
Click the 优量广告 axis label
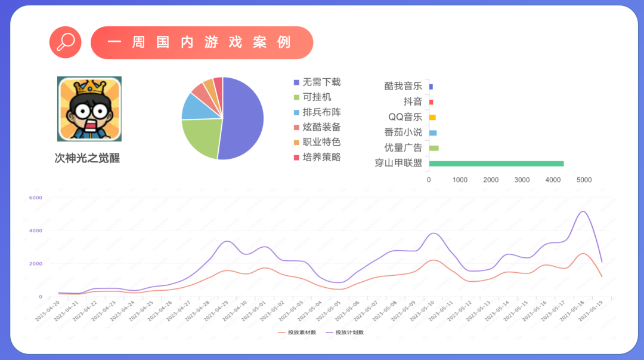tap(403, 147)
